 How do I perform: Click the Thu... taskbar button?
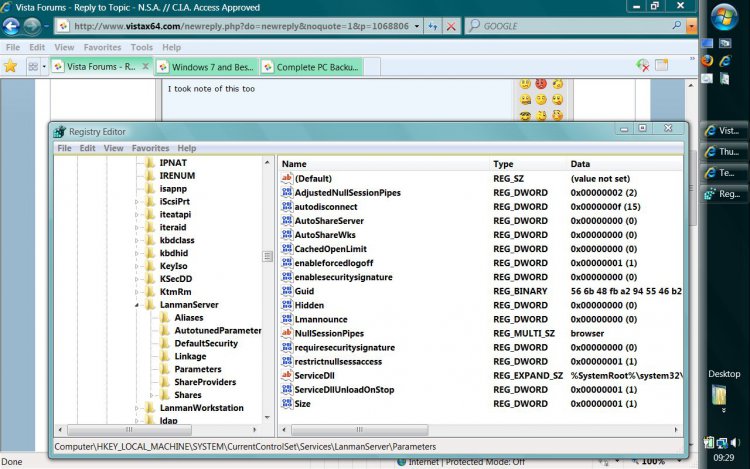coord(723,152)
